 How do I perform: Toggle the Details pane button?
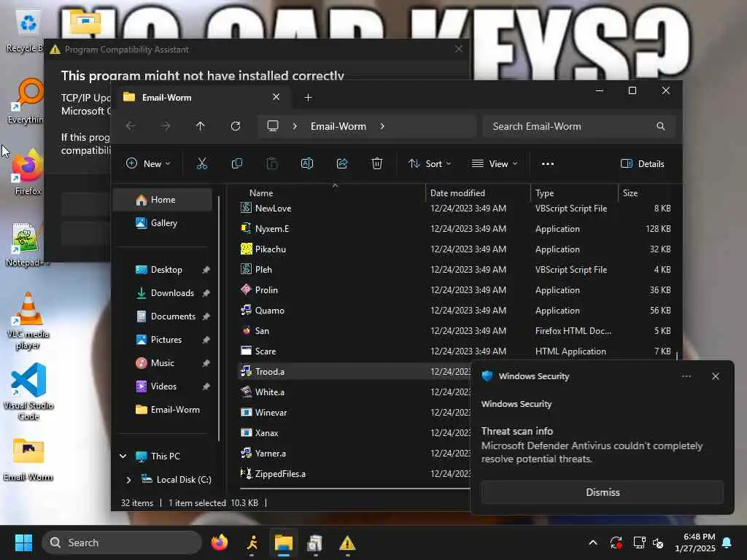click(x=642, y=164)
